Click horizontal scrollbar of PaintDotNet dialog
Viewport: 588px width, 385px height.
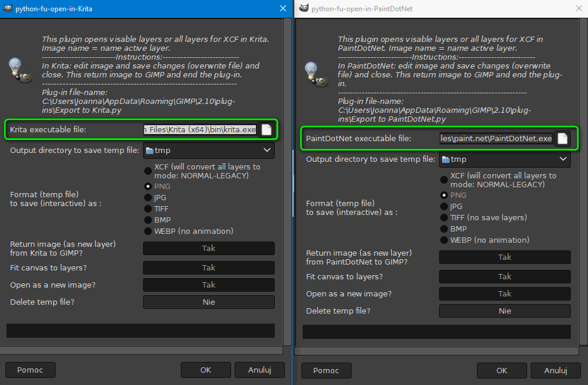(437, 351)
